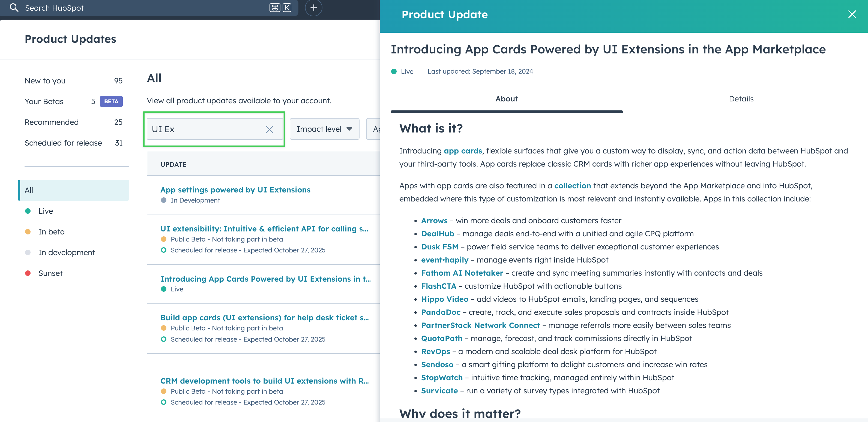Open PartnerStack Network Connect link
Screen dimensions: 868x422
tap(480, 325)
